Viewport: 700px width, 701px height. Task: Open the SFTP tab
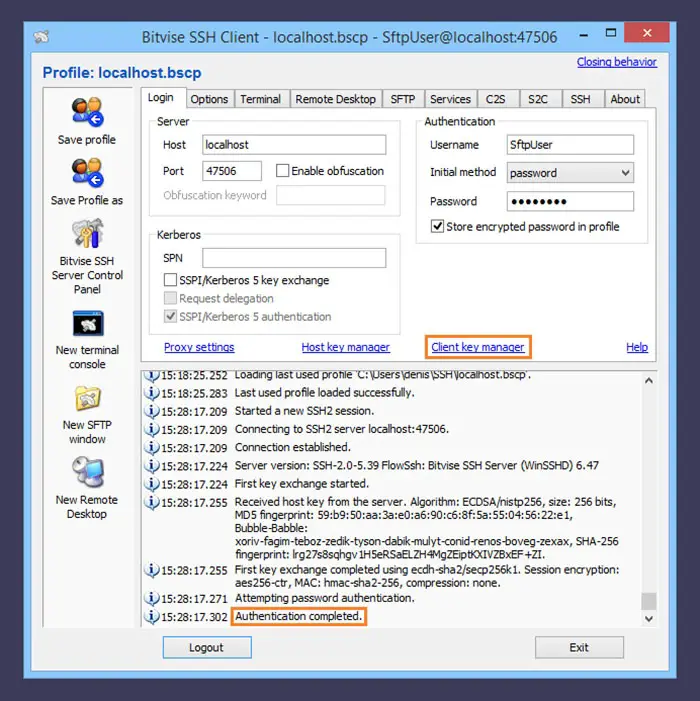click(403, 99)
